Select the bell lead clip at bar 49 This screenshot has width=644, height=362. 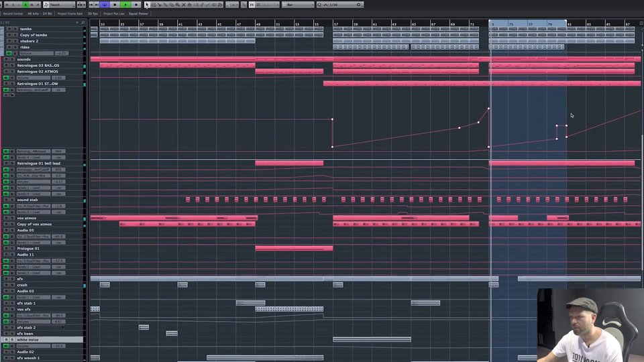(x=289, y=164)
